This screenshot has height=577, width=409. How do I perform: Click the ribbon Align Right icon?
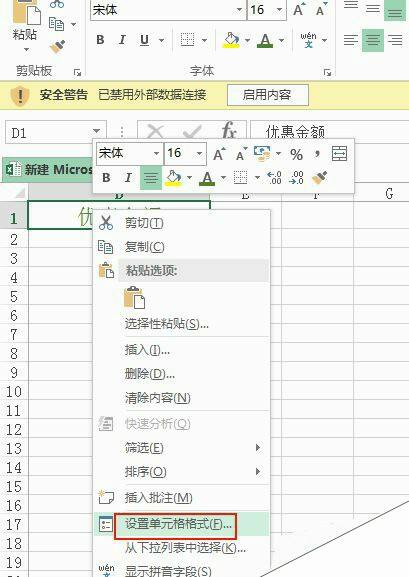pyautogui.click(x=395, y=40)
